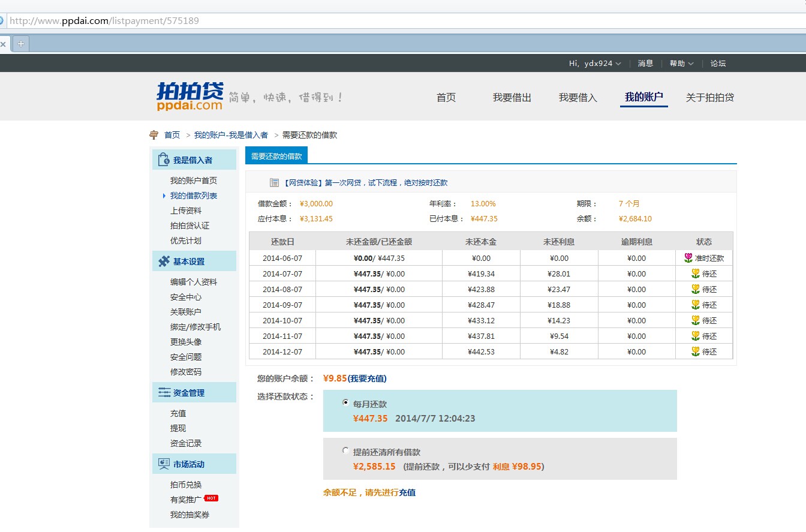Click the 资金管理 section icon
This screenshot has width=806, height=532.
[164, 393]
